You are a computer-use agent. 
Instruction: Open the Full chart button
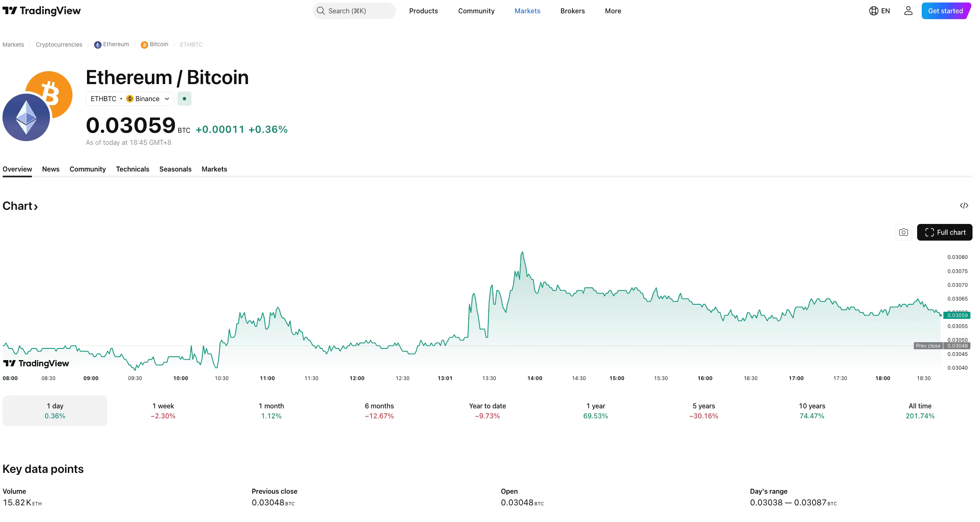pyautogui.click(x=945, y=232)
